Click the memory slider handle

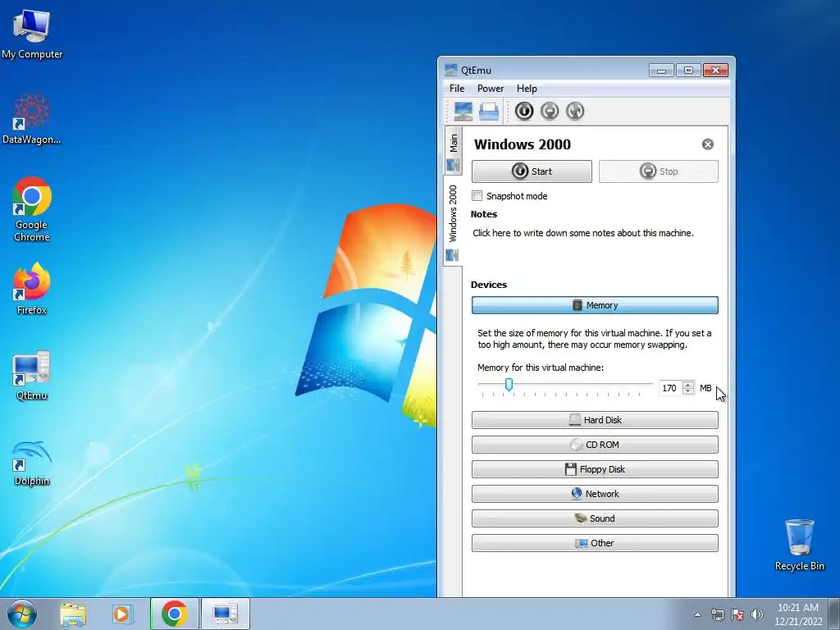pos(509,384)
